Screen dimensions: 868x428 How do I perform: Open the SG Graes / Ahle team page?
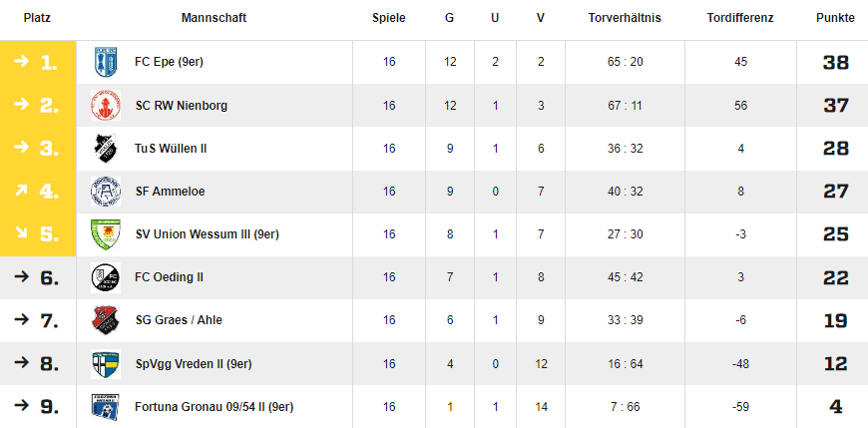(179, 320)
